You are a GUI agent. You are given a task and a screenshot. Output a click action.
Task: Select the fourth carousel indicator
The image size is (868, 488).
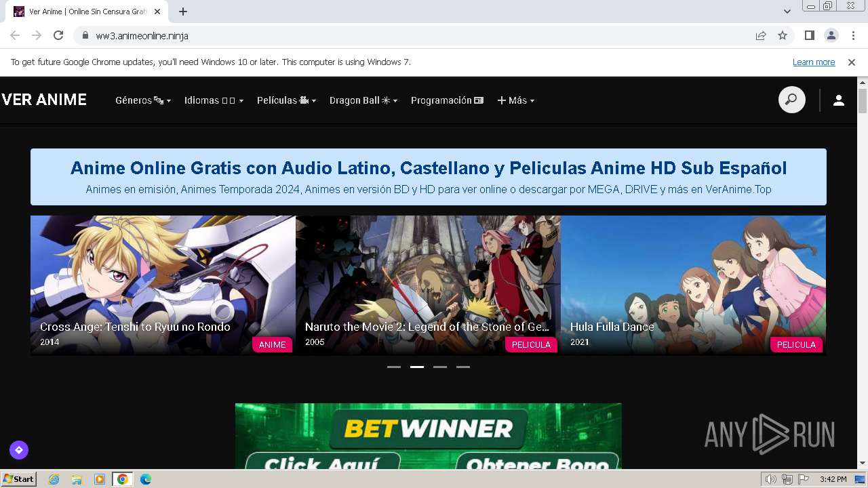pos(463,367)
